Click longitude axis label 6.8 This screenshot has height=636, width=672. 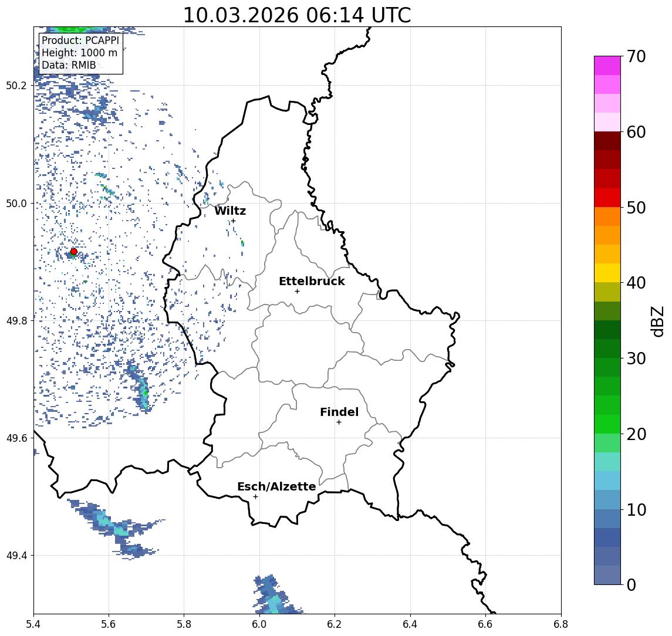(561, 624)
